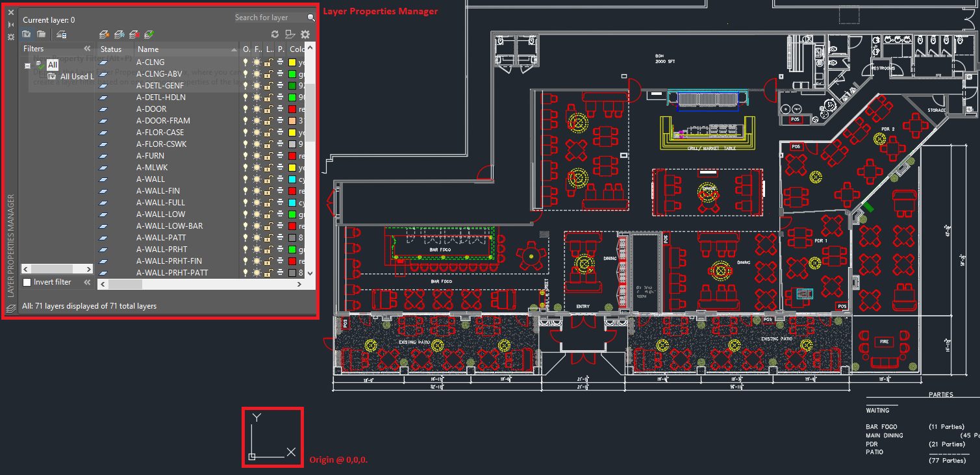980x475 pixels.
Task: Open the Layer States Manager icon
Action: [x=62, y=34]
